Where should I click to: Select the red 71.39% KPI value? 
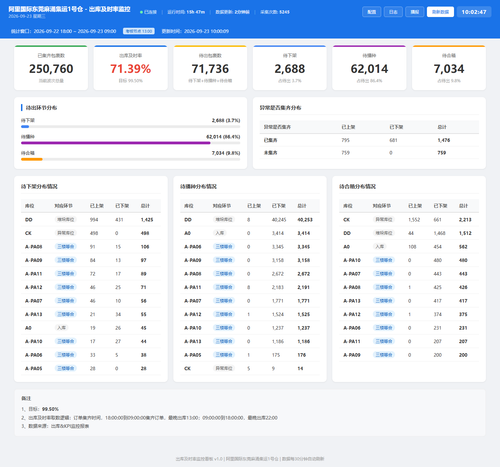click(x=131, y=69)
